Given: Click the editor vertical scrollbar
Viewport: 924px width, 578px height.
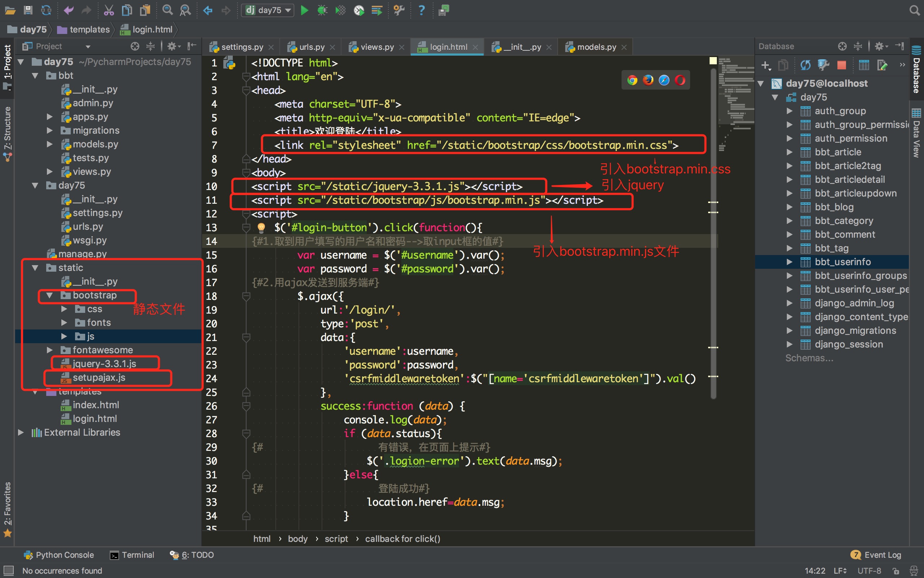Looking at the screenshot, I should pyautogui.click(x=713, y=233).
